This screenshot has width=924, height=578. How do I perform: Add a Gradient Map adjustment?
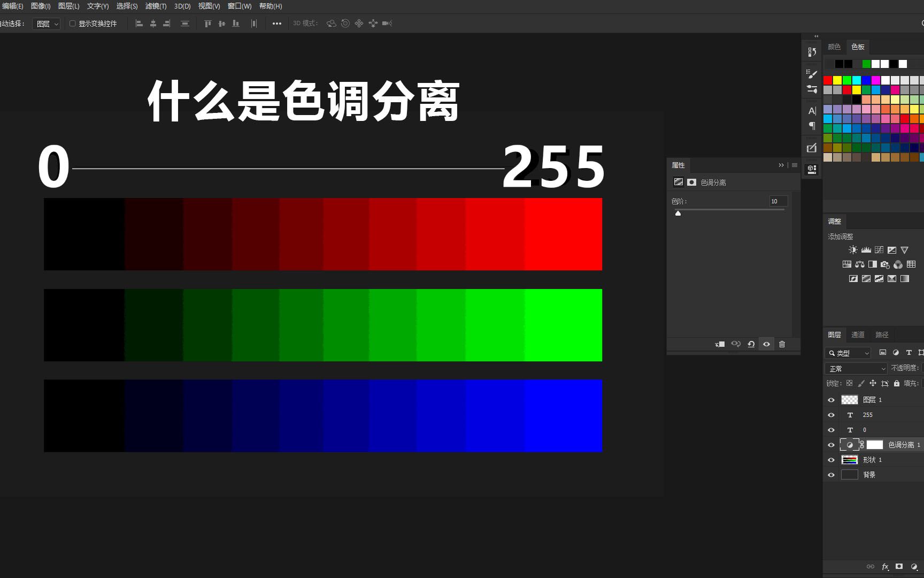tap(904, 279)
